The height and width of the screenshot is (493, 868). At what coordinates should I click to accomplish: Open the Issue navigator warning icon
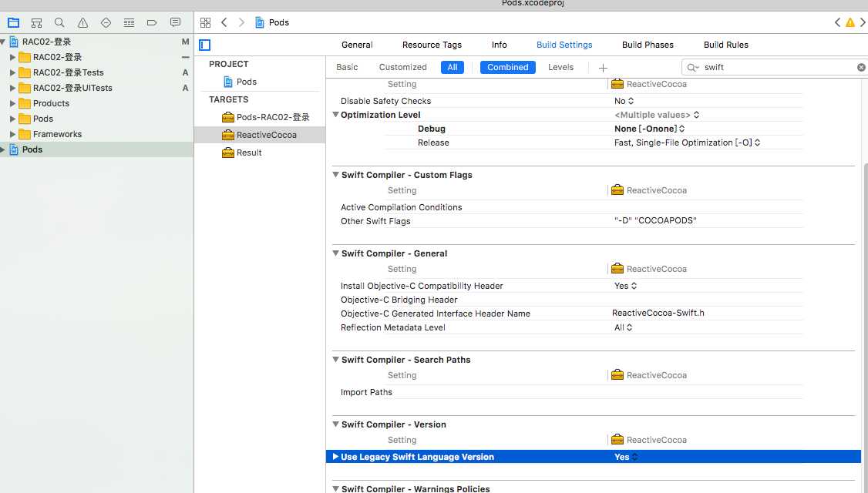82,22
